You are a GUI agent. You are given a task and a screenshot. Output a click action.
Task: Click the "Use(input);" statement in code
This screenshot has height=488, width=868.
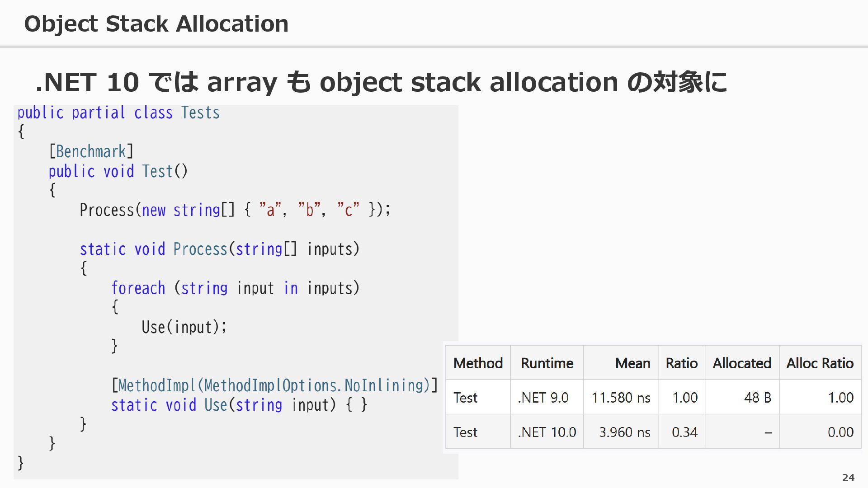tap(184, 327)
